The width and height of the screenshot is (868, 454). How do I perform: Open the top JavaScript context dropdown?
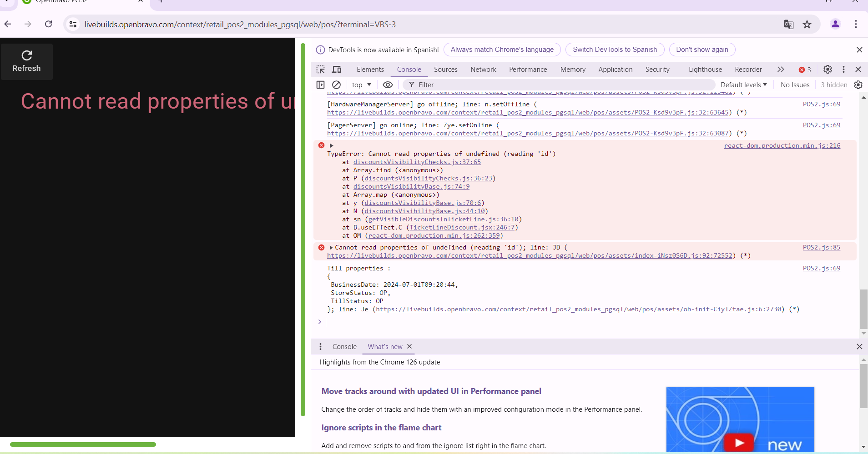click(362, 85)
